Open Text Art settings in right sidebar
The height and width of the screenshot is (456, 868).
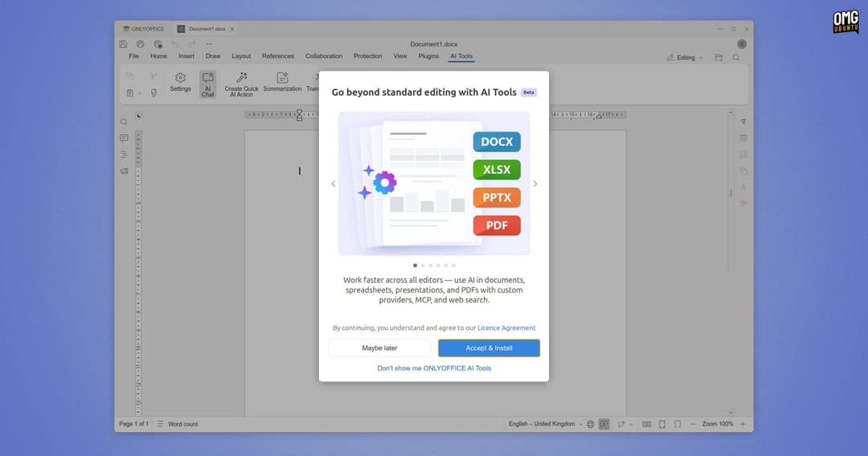pyautogui.click(x=743, y=187)
